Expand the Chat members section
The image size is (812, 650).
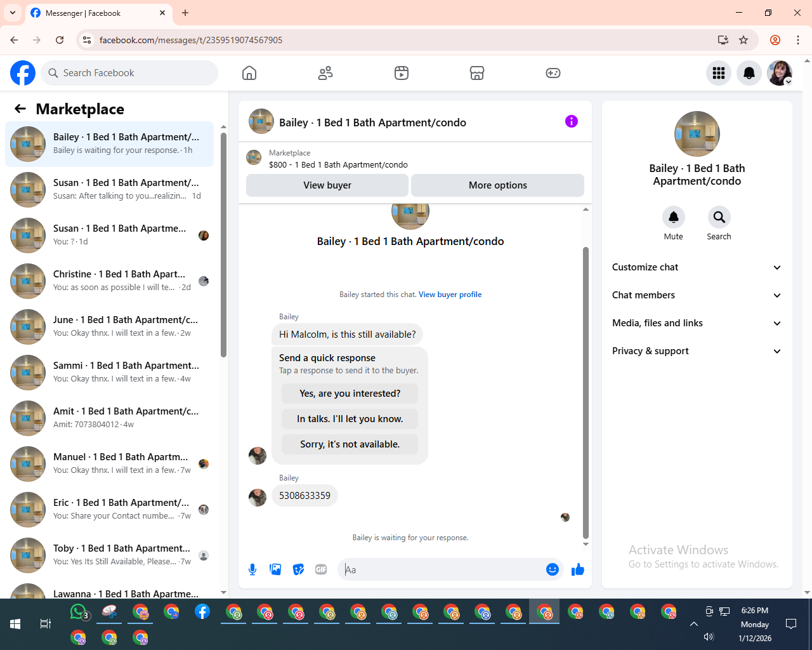click(697, 295)
